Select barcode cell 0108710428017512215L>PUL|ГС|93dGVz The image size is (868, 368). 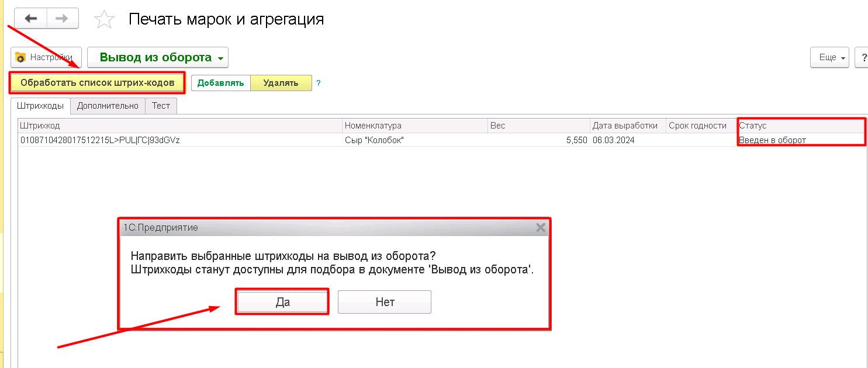click(180, 140)
